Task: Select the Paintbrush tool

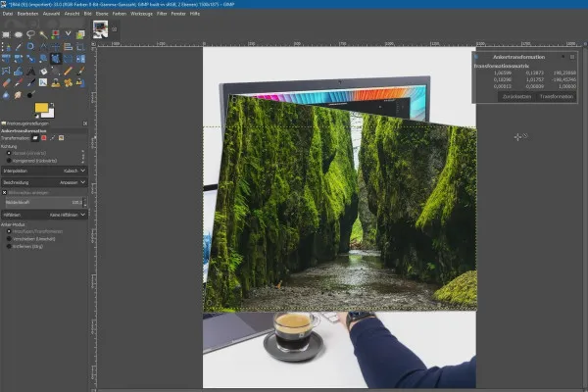Action: point(80,71)
